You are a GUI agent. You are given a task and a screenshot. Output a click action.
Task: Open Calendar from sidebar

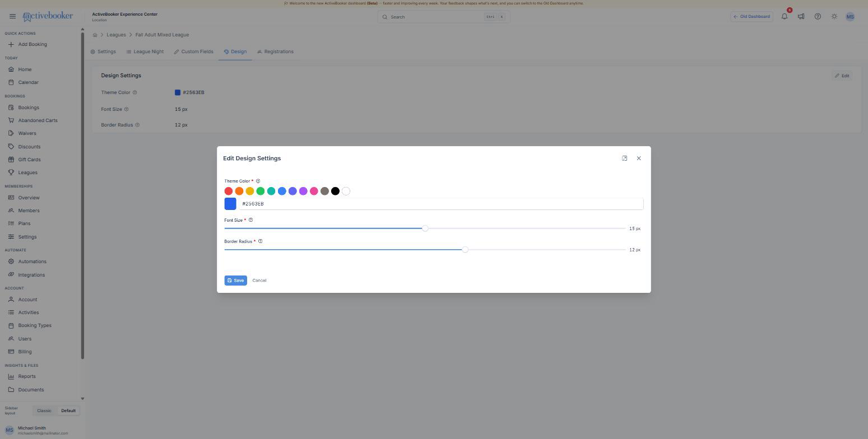(x=28, y=82)
